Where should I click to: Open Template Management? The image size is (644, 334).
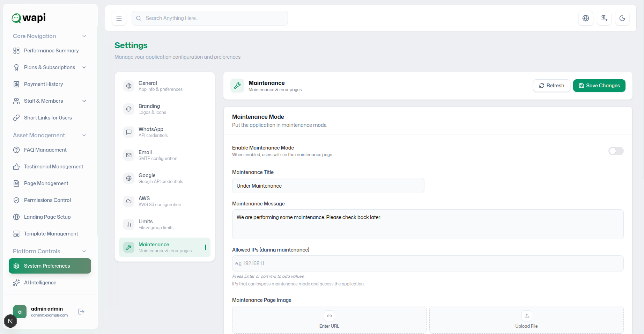click(50, 234)
